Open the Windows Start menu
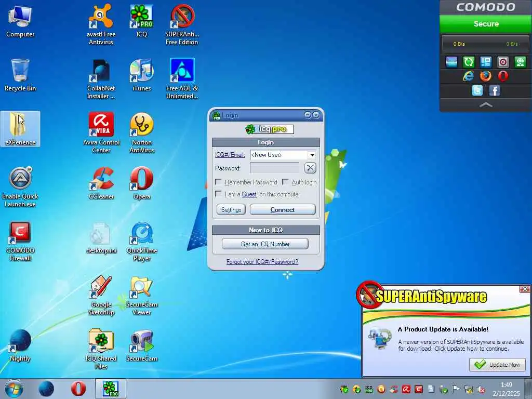 pyautogui.click(x=14, y=389)
